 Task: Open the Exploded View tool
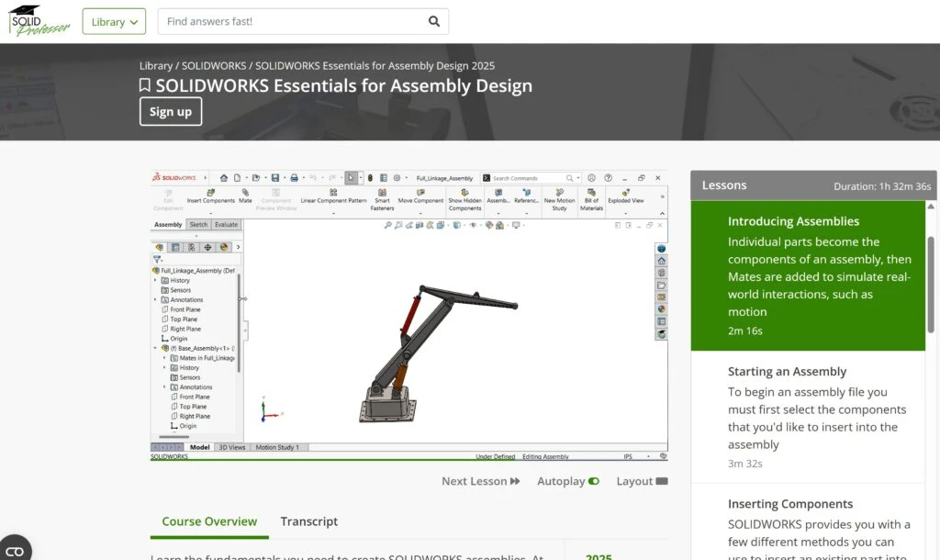click(625, 193)
